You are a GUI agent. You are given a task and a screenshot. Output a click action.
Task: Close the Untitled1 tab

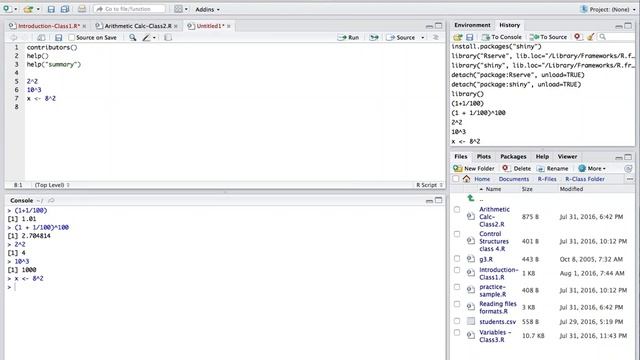229,26
